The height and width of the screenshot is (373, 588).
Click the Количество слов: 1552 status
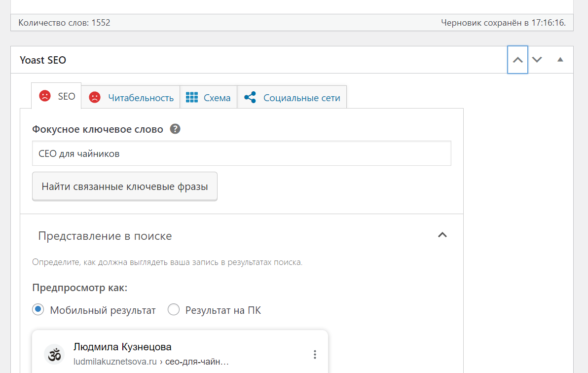[64, 23]
